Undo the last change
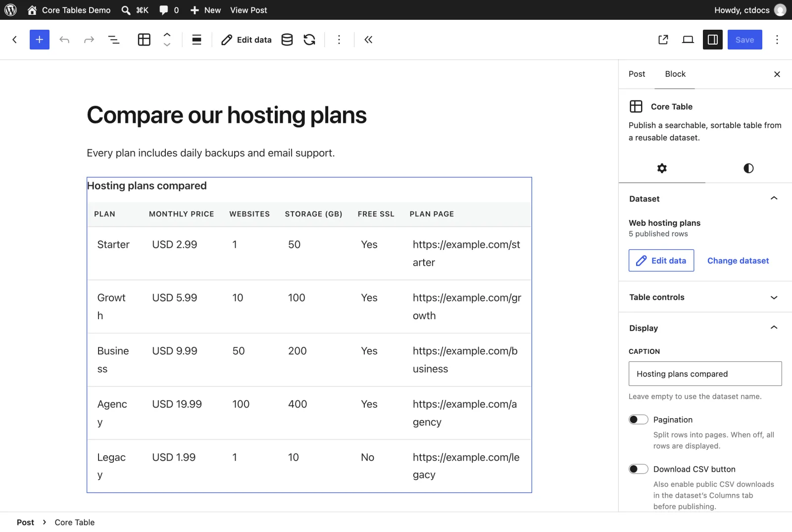Screen dimensions: 792x532 [64, 40]
